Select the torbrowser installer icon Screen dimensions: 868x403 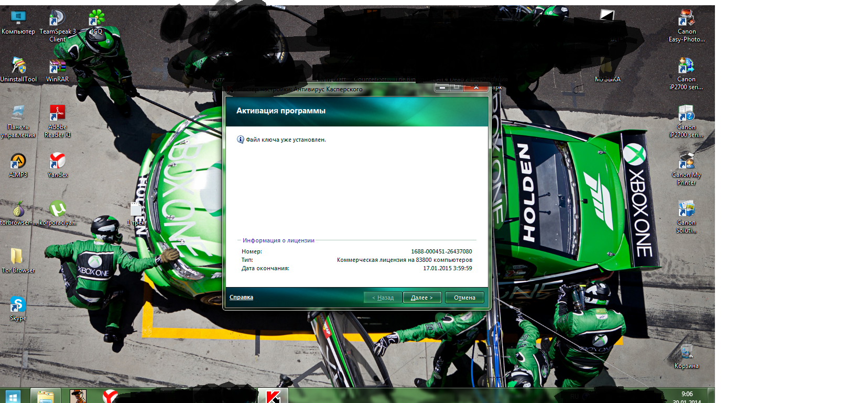(18, 213)
